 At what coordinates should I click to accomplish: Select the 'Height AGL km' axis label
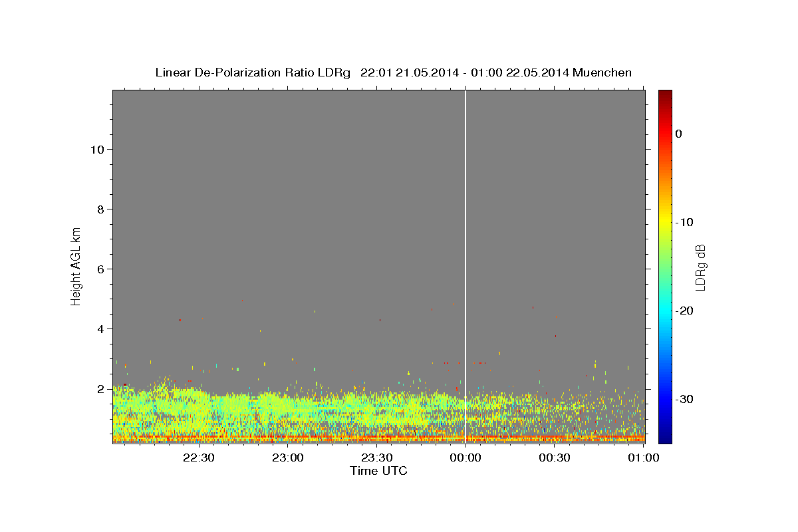tap(76, 265)
